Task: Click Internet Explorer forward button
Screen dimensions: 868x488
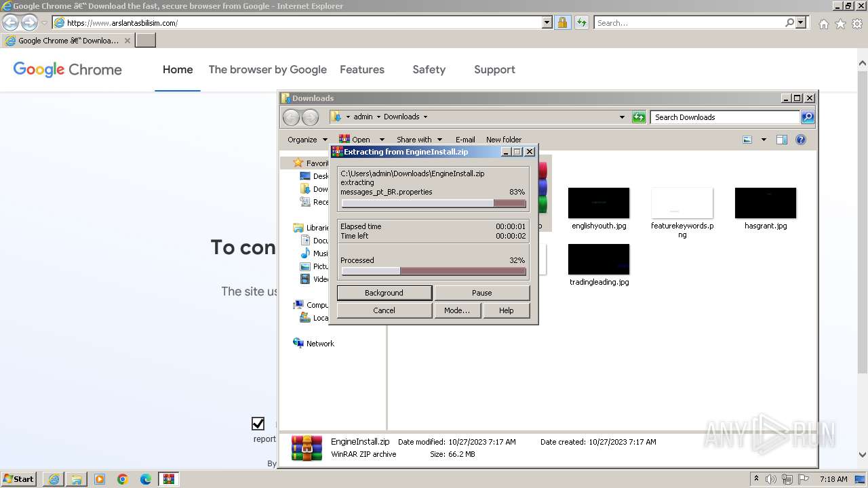Action: tap(29, 23)
